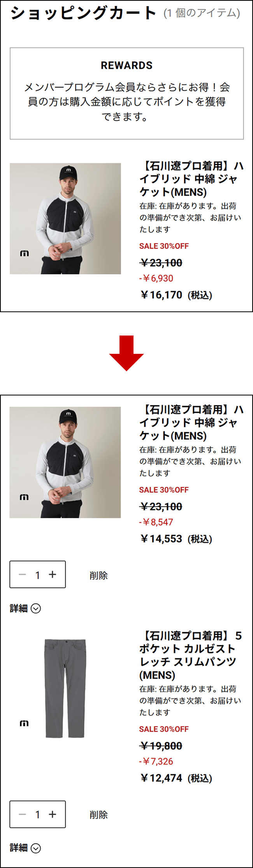Viewport: 253px width, 868px height.
Task: Remove the slim pants via 削除 link
Action: point(98,815)
